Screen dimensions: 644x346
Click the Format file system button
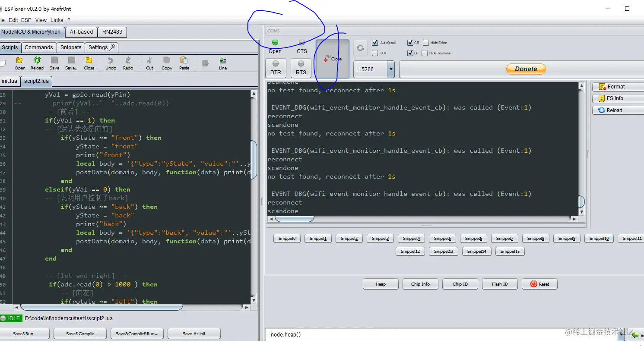(x=618, y=87)
